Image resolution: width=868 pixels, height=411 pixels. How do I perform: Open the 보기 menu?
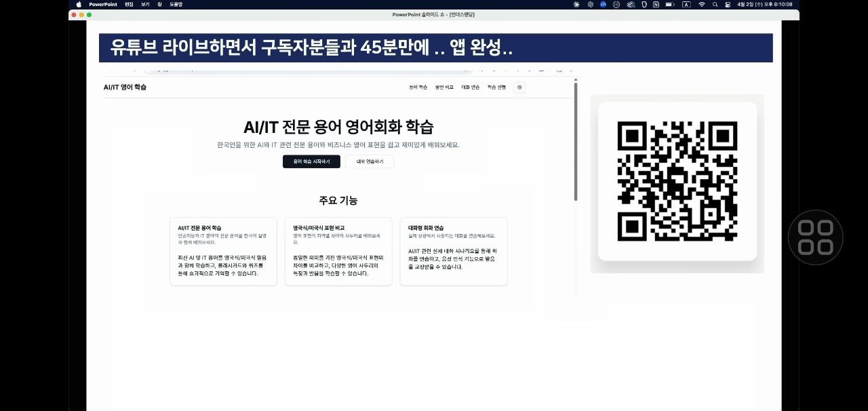[x=145, y=4]
